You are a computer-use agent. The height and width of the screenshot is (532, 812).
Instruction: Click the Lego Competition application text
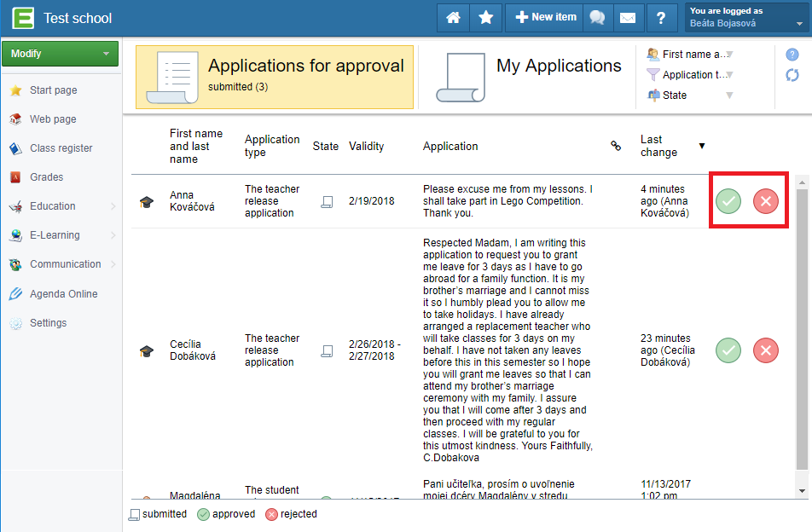click(507, 201)
